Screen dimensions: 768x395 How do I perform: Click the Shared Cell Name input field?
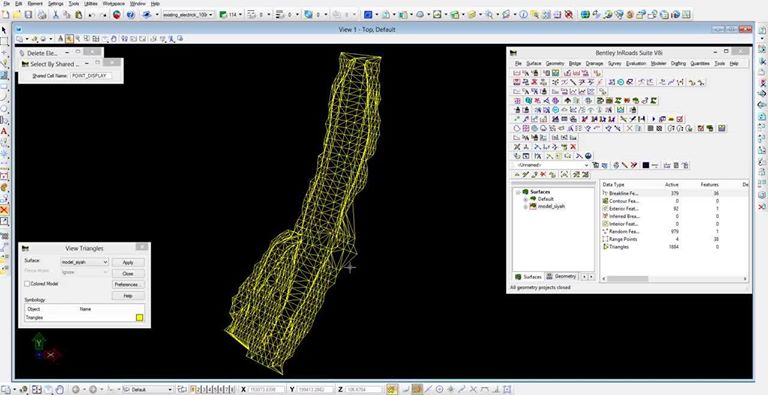(x=91, y=76)
